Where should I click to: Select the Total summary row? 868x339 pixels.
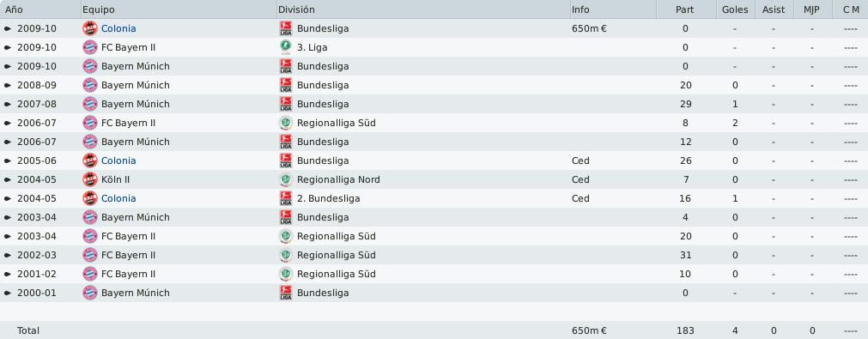(x=434, y=330)
